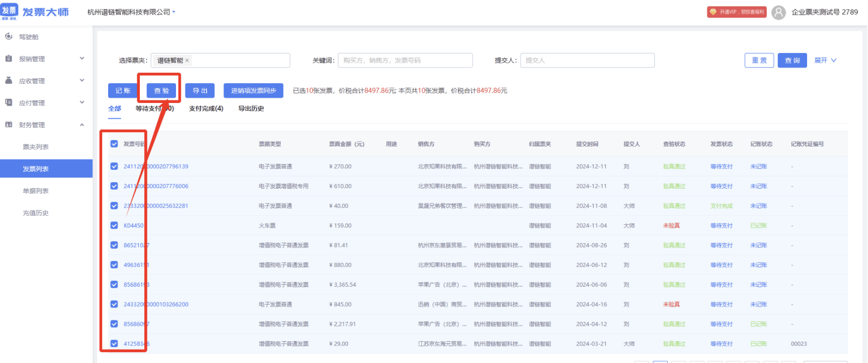Viewport: 868px width, 363px height.
Task: Uncheck the ¥ 3,365.54 invoice row checkbox
Action: [114, 285]
